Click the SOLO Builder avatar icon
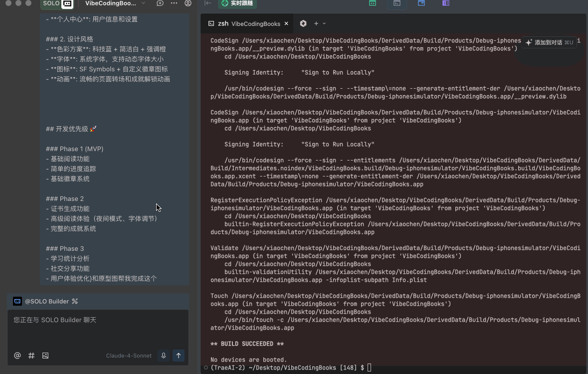This screenshot has width=588, height=374. coord(17,301)
